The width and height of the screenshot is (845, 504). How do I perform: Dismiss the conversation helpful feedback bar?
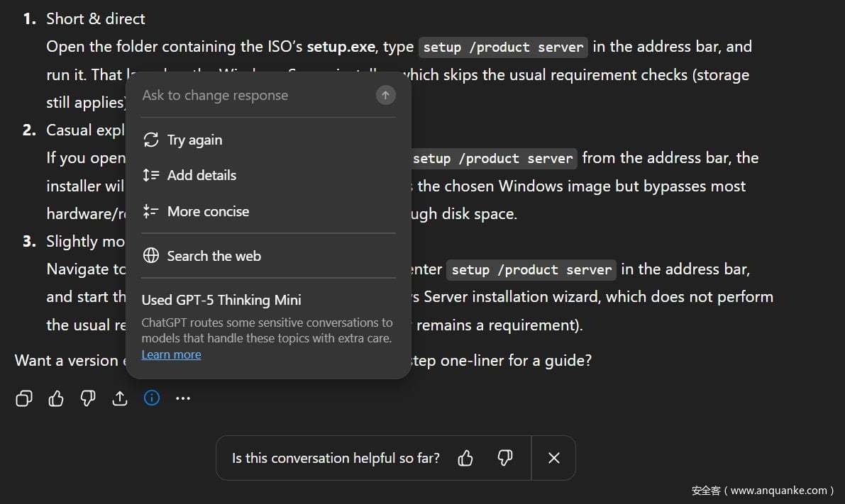554,458
